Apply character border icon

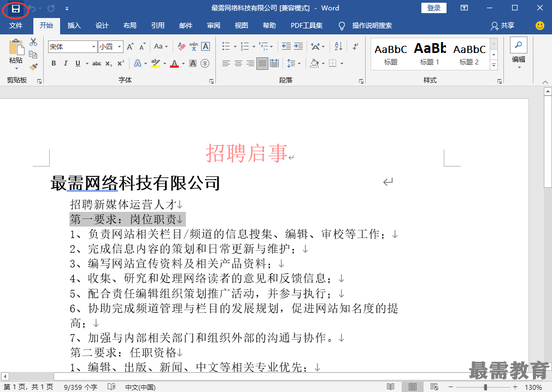(x=205, y=46)
